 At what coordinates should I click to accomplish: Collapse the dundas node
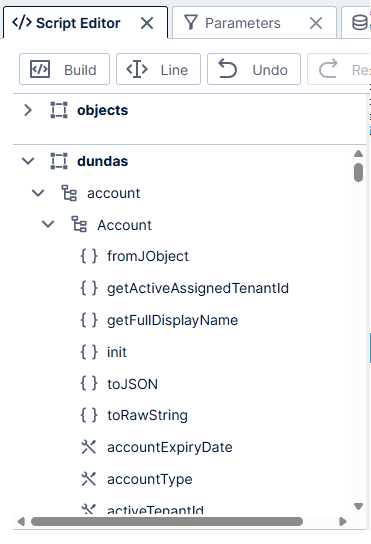pyautogui.click(x=28, y=161)
